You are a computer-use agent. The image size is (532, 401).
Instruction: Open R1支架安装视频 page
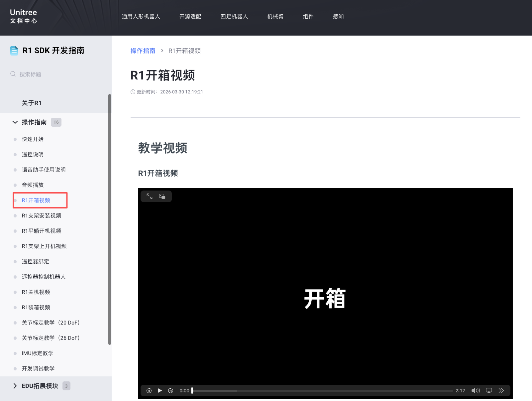tap(42, 215)
